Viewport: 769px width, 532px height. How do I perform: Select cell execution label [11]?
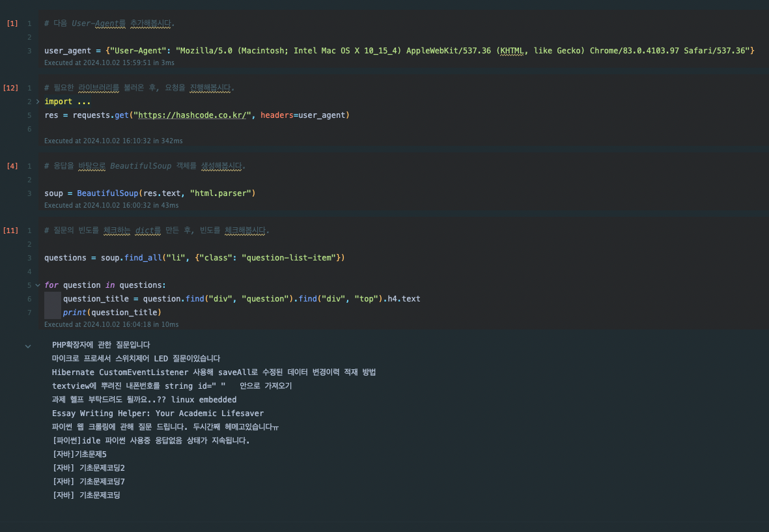coord(11,231)
